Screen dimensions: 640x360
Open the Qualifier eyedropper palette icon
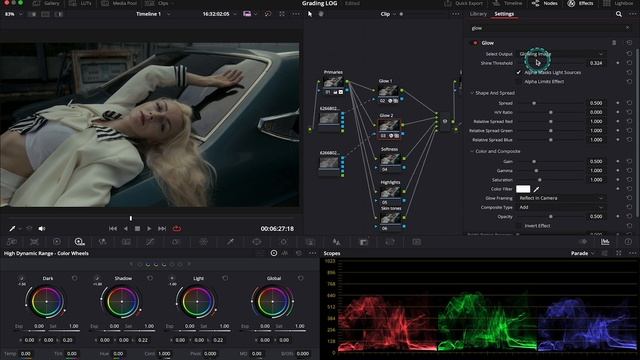pyautogui.click(x=230, y=242)
